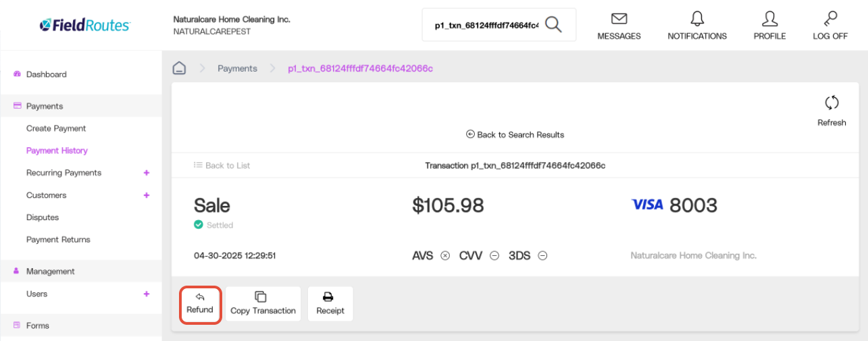Image resolution: width=868 pixels, height=341 pixels.
Task: Select Disputes in sidebar
Action: pos(43,217)
